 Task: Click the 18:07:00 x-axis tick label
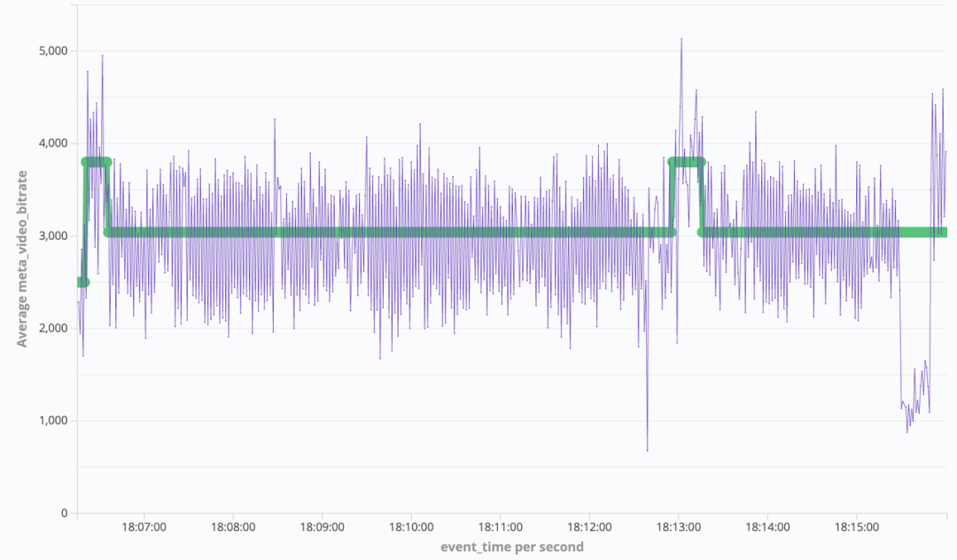[x=144, y=526]
